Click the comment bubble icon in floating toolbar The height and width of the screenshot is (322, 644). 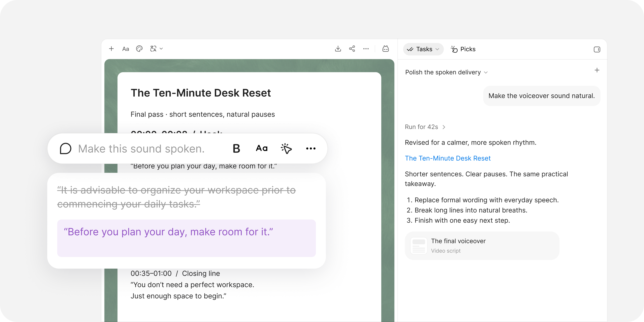(x=65, y=149)
